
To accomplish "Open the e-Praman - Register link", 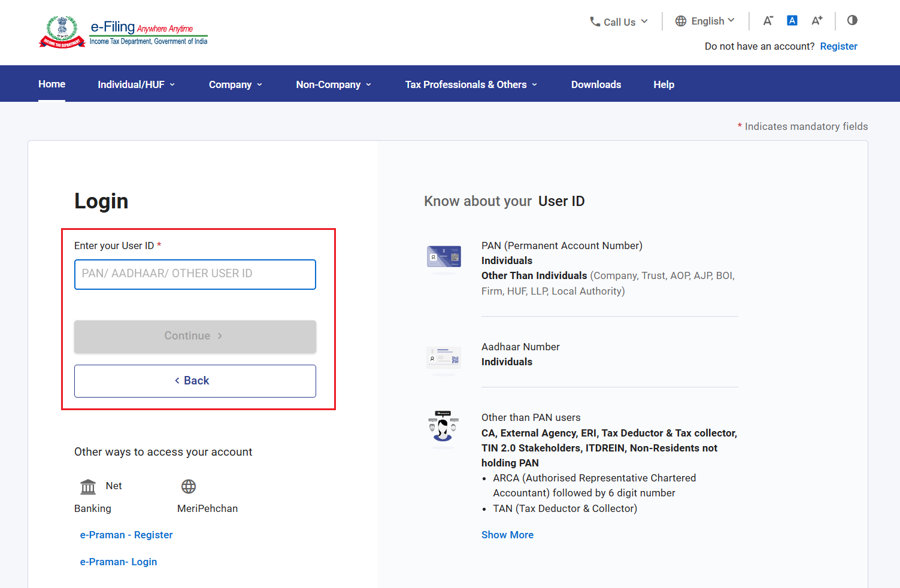I will [126, 535].
